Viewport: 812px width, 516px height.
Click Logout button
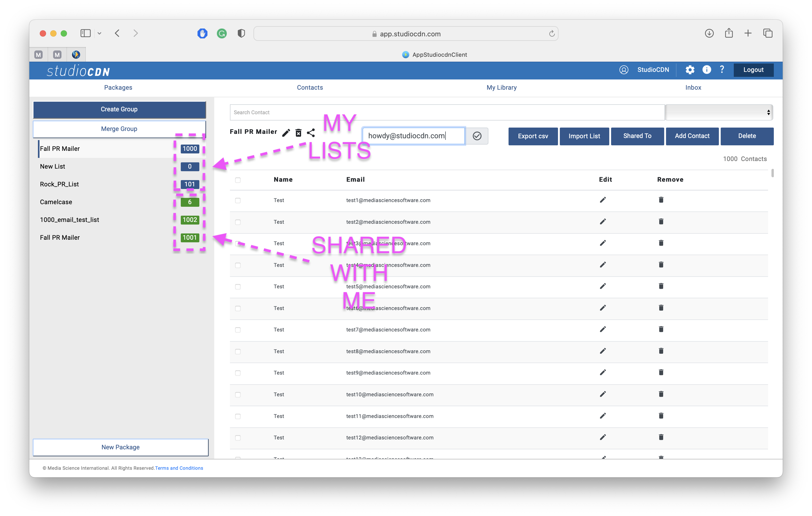point(753,70)
